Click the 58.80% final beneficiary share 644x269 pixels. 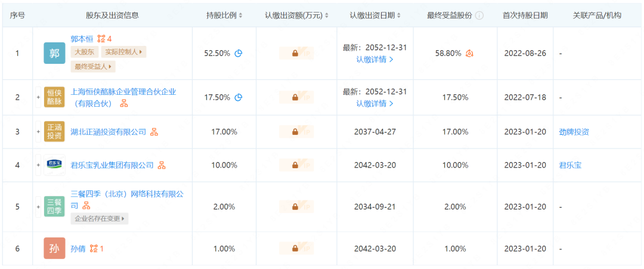[448, 53]
